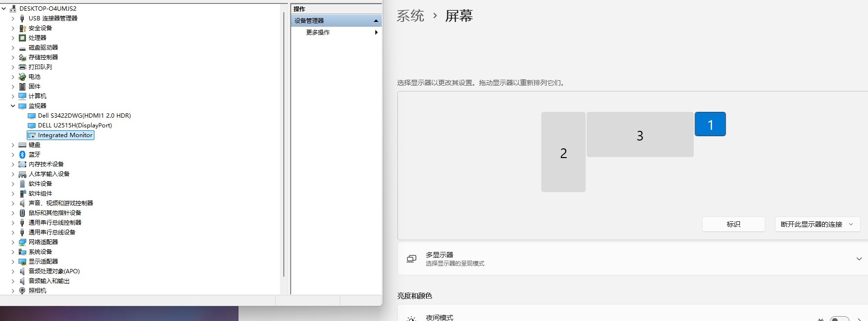The width and height of the screenshot is (868, 321).
Task: Click the 计算机 computer icon
Action: pyautogui.click(x=22, y=96)
